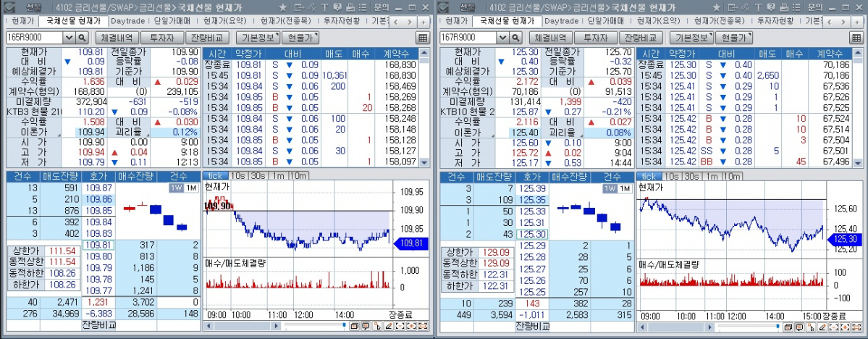Expand 기본정보 dropdown button in right window
This screenshot has width=868, height=339.
coord(691,38)
